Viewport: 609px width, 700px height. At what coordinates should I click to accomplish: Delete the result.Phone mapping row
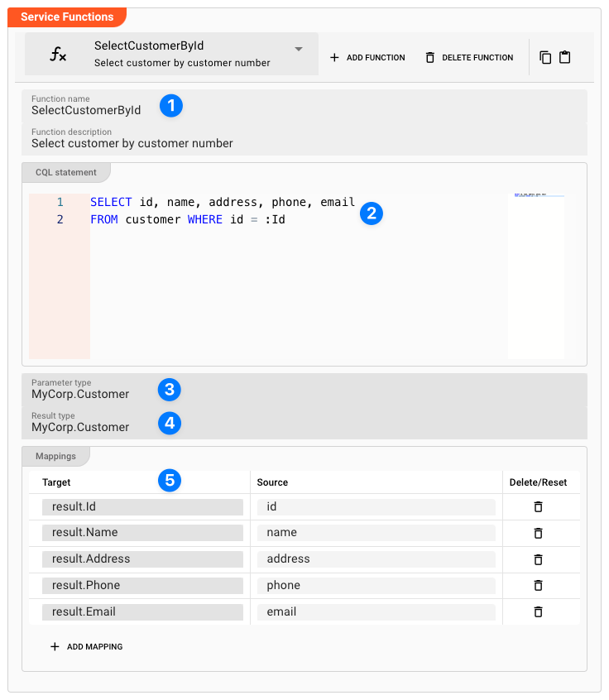pyautogui.click(x=538, y=586)
